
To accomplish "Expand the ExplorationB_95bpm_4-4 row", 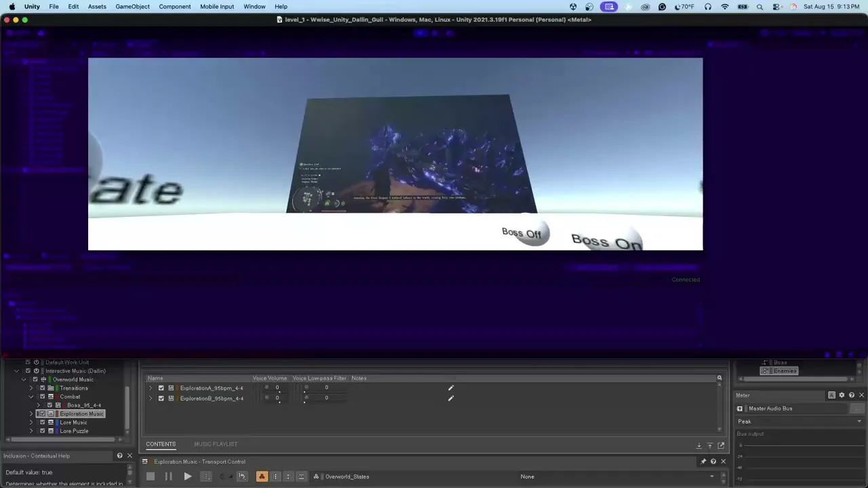I will [151, 399].
